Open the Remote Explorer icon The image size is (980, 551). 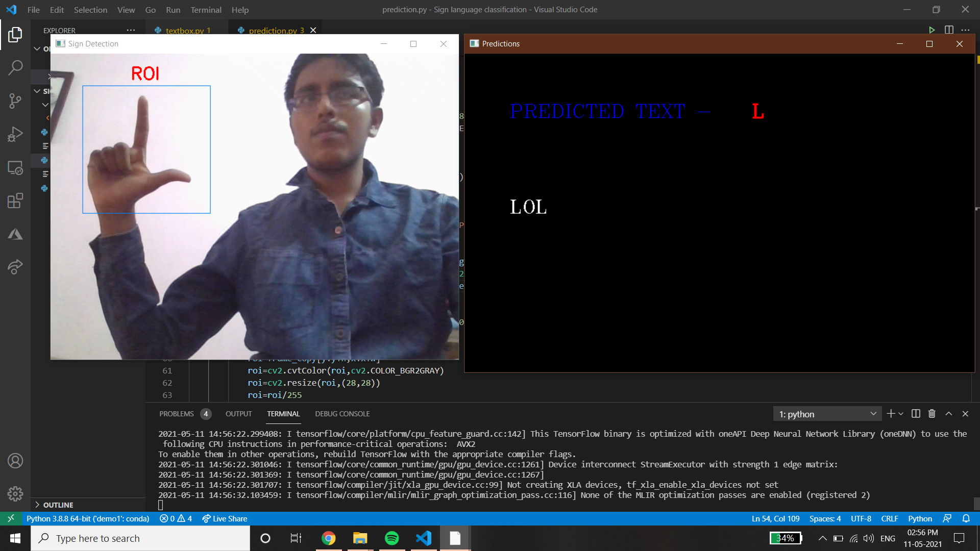tap(15, 168)
